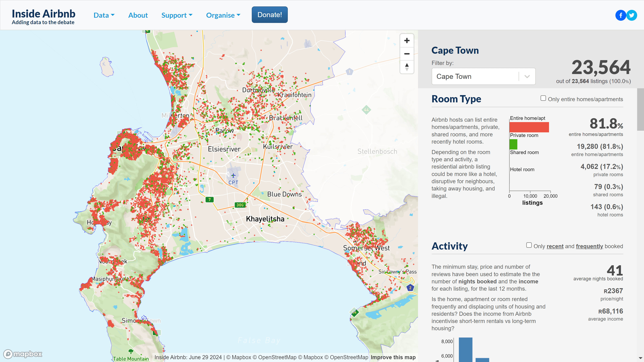Click the '19,280 (81.8%)' value
Image resolution: width=644 pixels, height=362 pixels.
click(600, 146)
